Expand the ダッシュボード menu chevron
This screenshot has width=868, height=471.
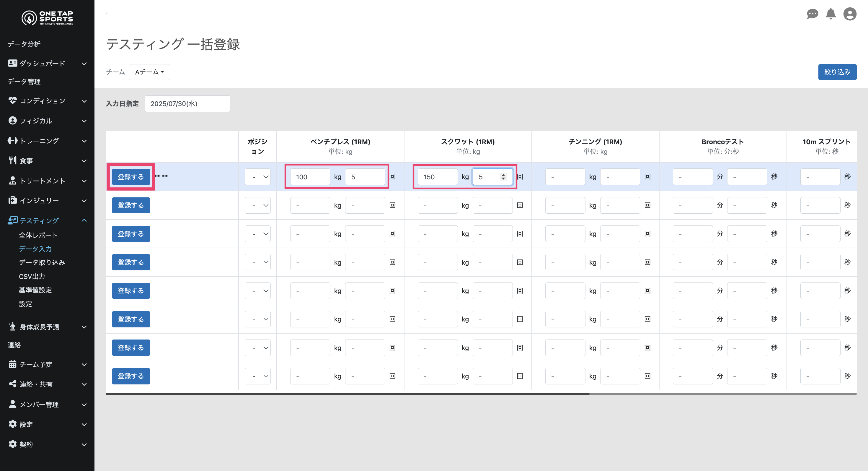pyautogui.click(x=84, y=64)
